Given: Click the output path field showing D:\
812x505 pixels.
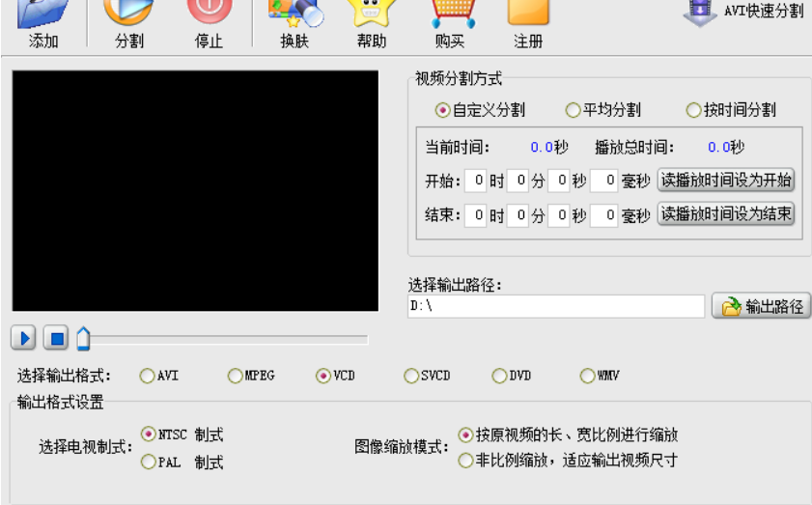Looking at the screenshot, I should click(x=556, y=306).
